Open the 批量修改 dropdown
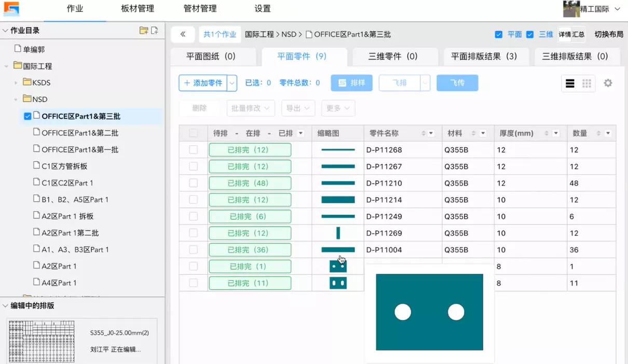Screen dimensions: 628x364 [251, 108]
